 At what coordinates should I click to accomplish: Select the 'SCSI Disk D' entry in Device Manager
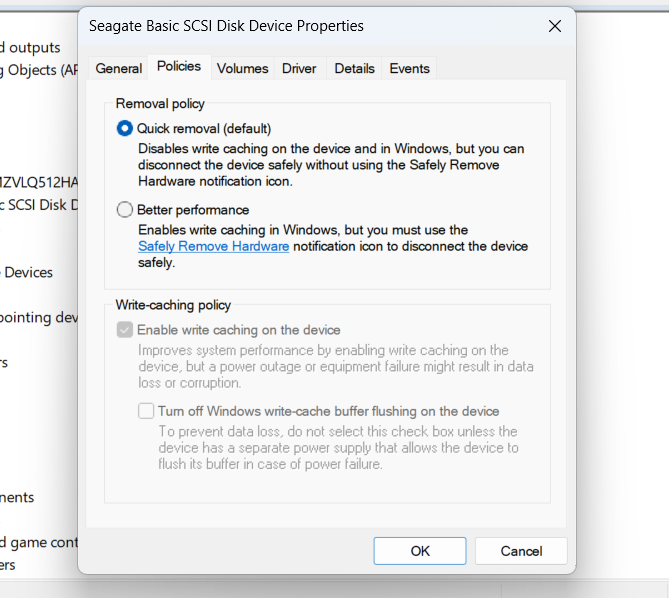(x=39, y=205)
